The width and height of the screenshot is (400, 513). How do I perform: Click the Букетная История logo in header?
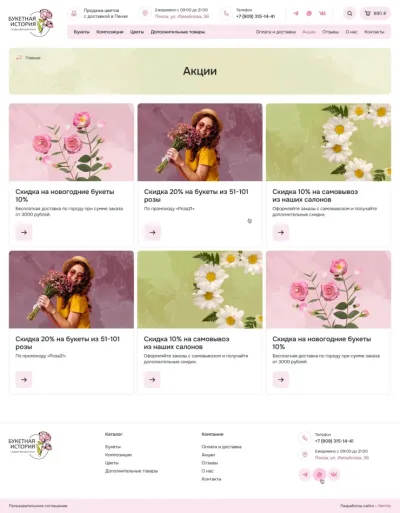point(31,22)
